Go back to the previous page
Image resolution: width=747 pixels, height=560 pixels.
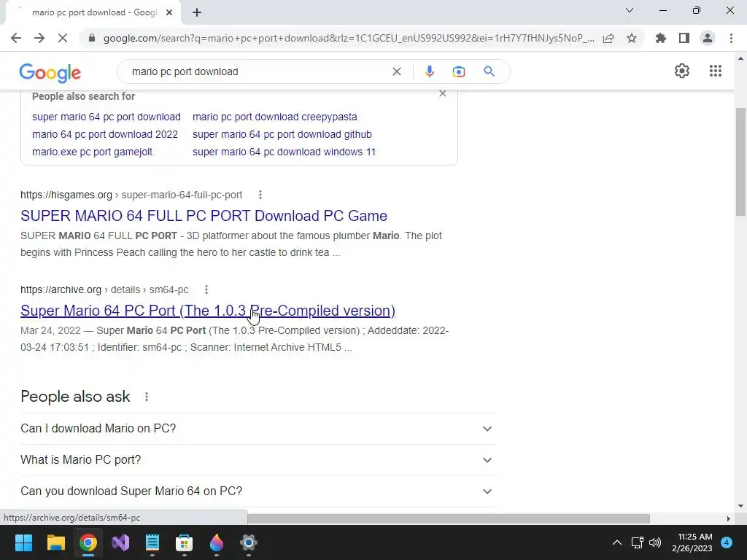click(16, 38)
